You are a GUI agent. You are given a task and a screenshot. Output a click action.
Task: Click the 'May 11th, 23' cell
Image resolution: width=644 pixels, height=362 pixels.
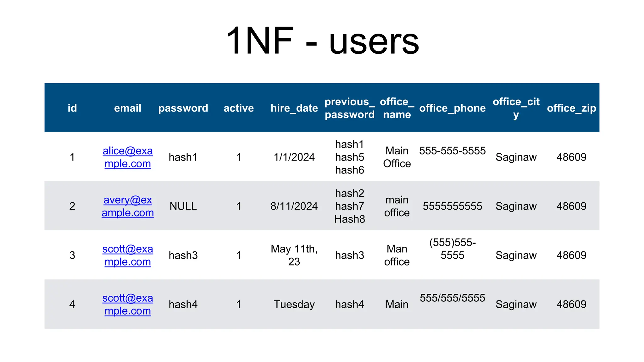click(294, 255)
